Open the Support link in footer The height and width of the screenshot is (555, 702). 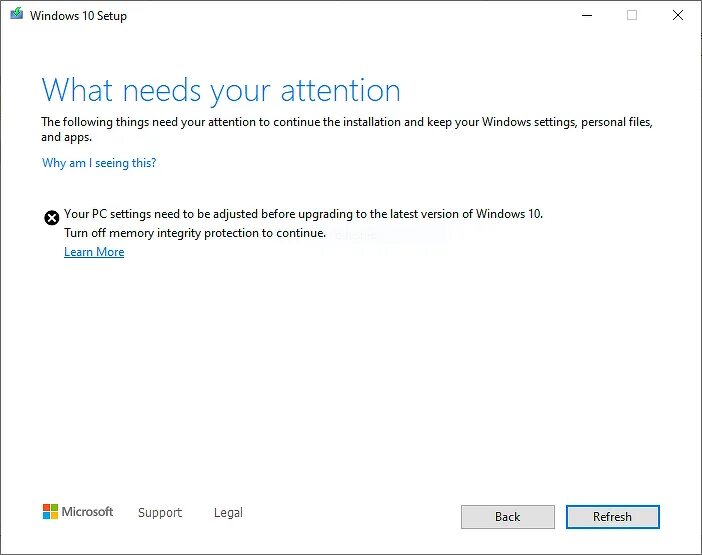(160, 512)
